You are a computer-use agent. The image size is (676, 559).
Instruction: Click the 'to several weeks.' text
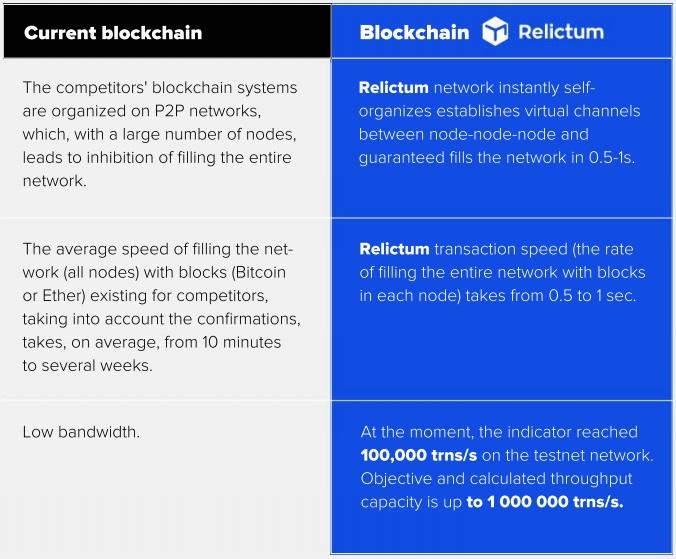tap(88, 365)
